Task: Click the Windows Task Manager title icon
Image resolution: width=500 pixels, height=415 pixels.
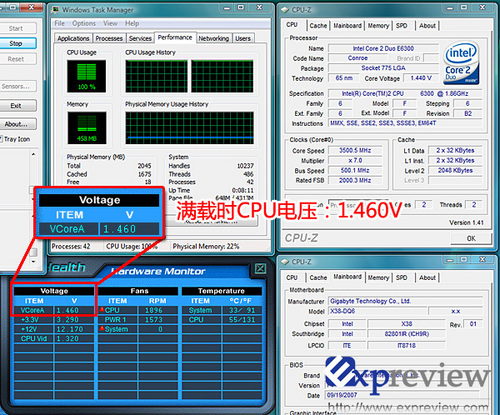Action: pos(55,10)
